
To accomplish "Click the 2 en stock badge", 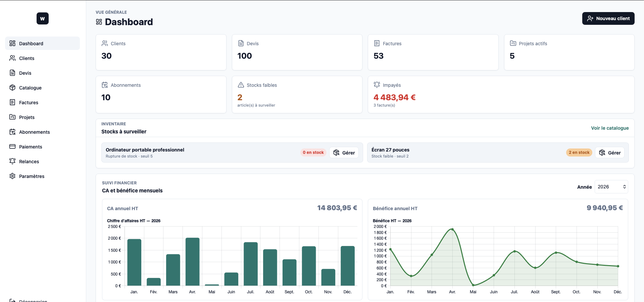I will pyautogui.click(x=579, y=153).
